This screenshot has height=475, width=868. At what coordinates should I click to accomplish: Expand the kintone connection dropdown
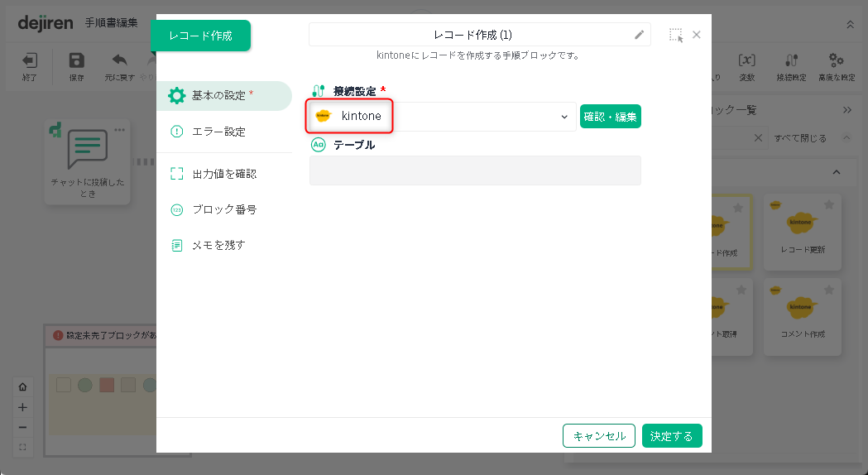564,117
